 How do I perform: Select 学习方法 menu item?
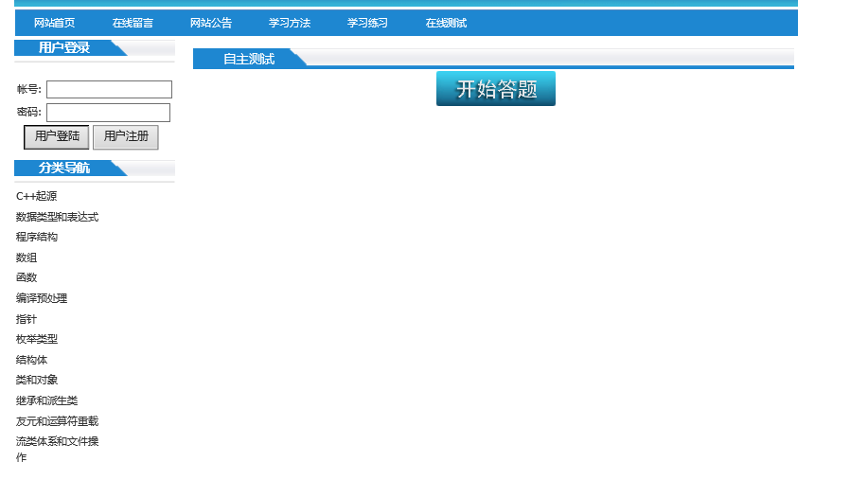tap(290, 24)
